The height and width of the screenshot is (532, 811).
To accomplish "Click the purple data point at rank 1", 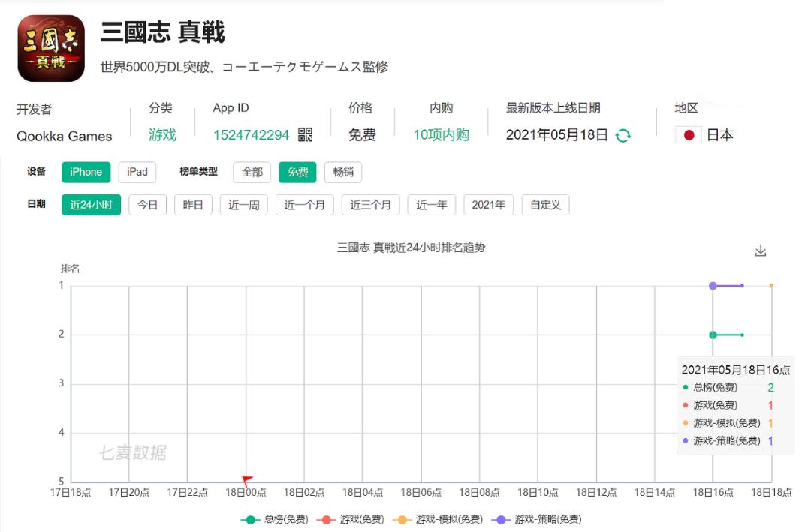I will [x=713, y=286].
